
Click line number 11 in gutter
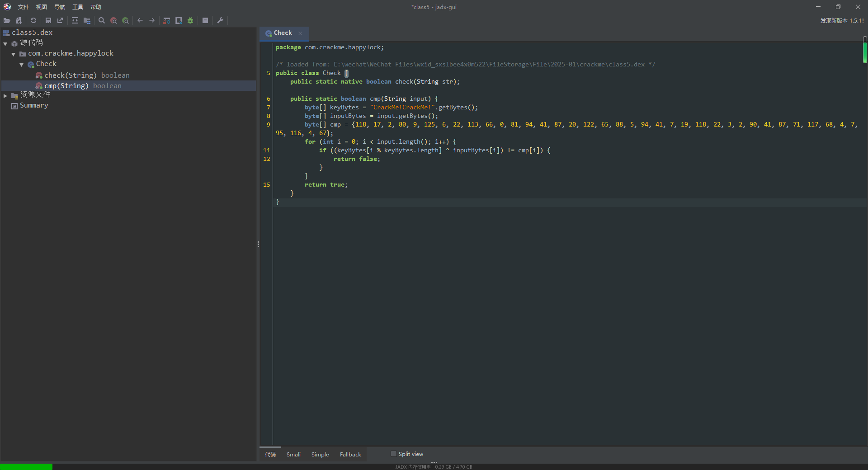click(x=267, y=150)
